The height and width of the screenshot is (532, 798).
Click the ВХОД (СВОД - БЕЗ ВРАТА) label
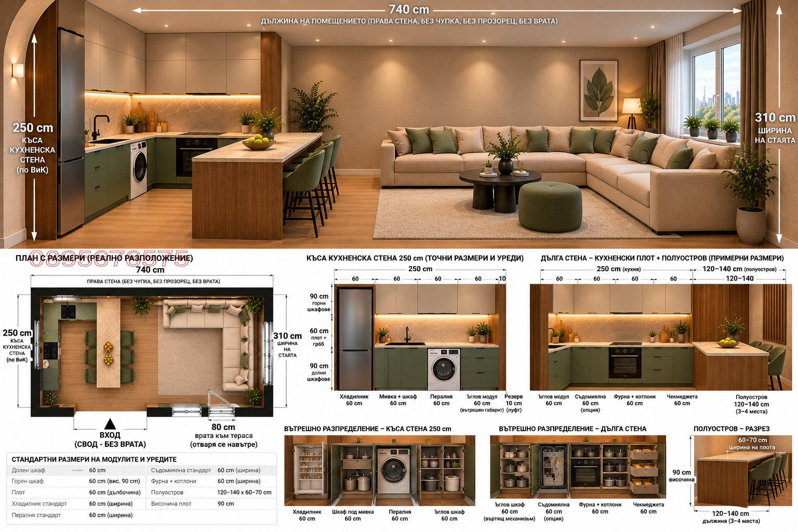[x=110, y=440]
